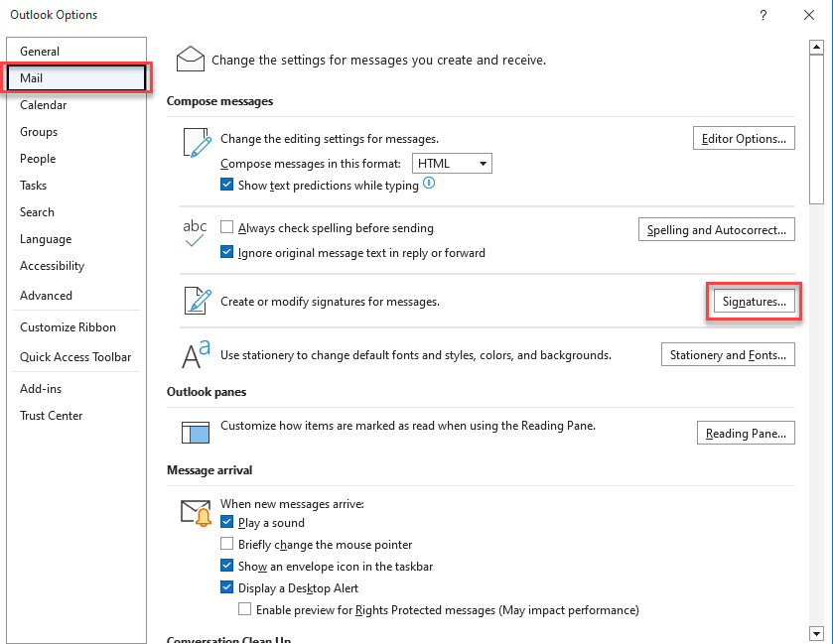Open the Trust Center category
The width and height of the screenshot is (833, 644).
pyautogui.click(x=76, y=415)
